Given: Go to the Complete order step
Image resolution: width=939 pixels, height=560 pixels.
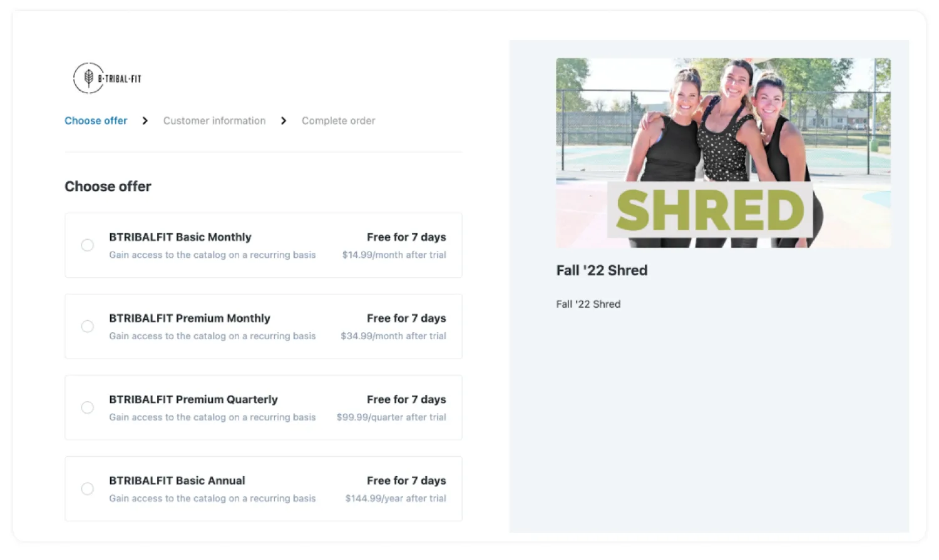Looking at the screenshot, I should pyautogui.click(x=339, y=121).
